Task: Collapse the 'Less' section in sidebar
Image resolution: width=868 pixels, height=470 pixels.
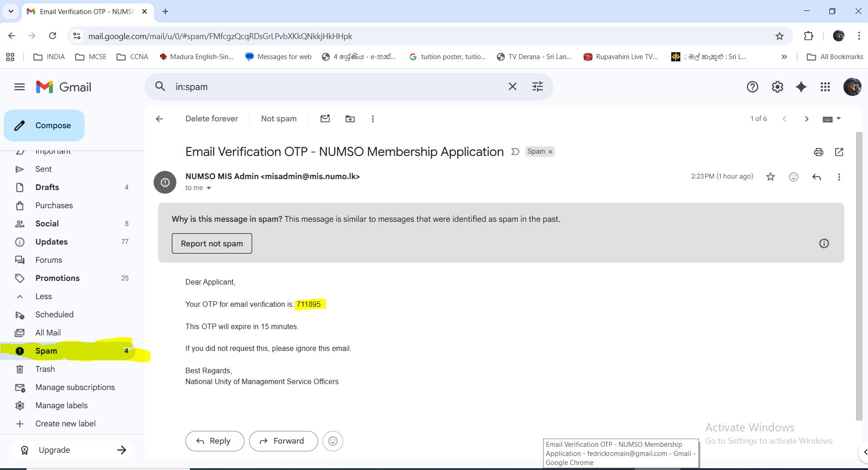Action: pos(44,296)
